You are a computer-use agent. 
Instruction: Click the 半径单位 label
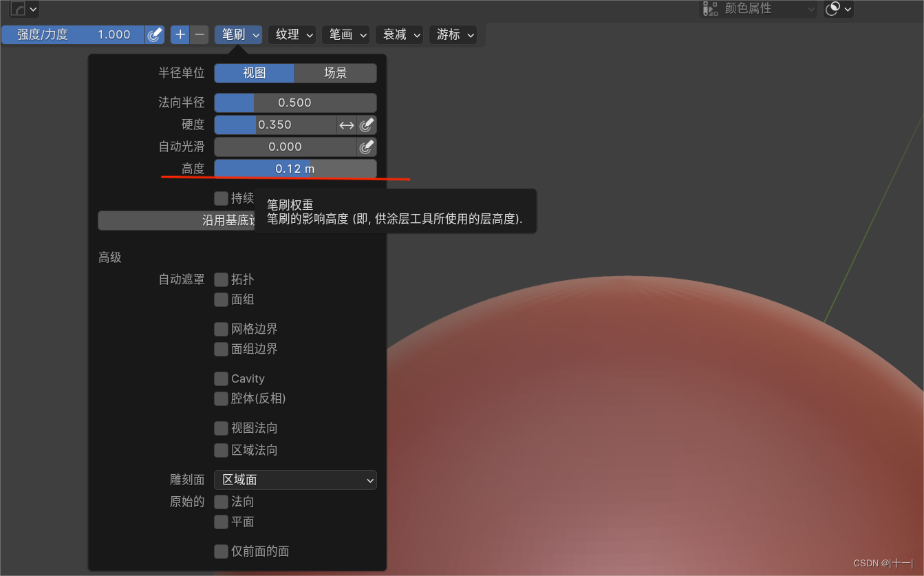coord(182,73)
